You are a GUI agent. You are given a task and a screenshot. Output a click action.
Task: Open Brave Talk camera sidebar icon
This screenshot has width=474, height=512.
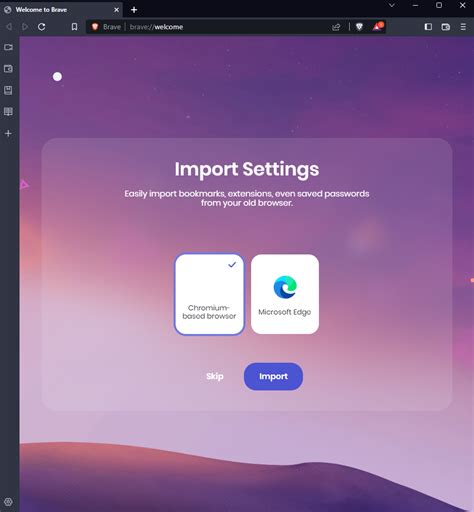point(8,47)
